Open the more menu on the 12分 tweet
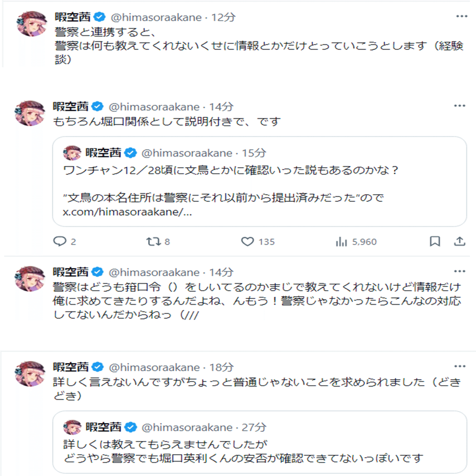The image size is (476, 476). tap(461, 17)
